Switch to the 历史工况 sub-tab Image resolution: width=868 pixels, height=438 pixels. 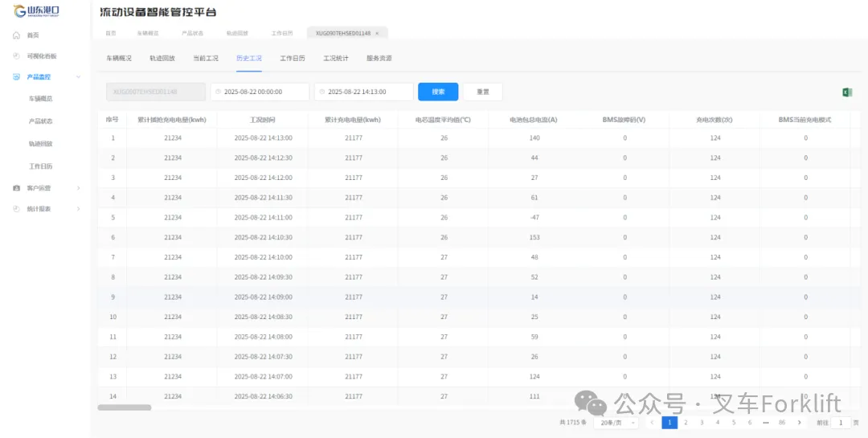249,58
